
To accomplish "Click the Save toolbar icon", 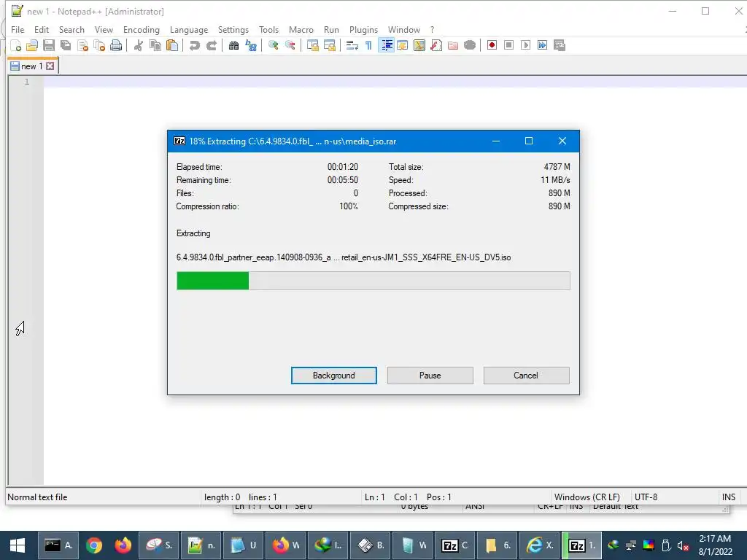I will click(x=49, y=45).
